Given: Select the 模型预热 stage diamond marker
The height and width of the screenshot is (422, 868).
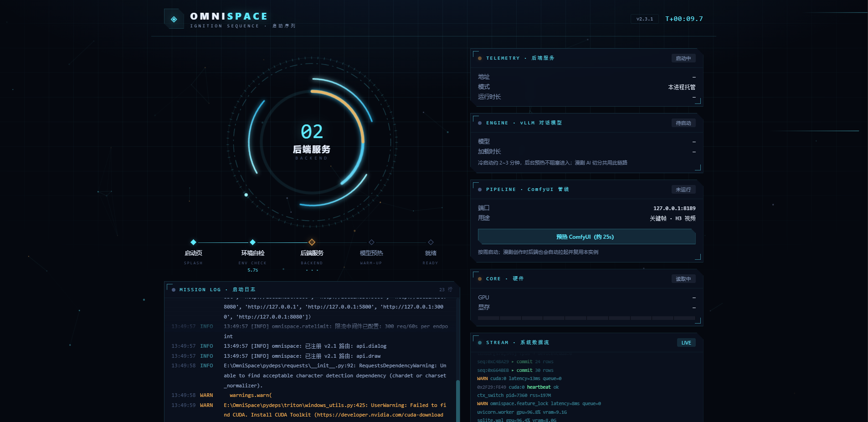Looking at the screenshot, I should pos(371,242).
